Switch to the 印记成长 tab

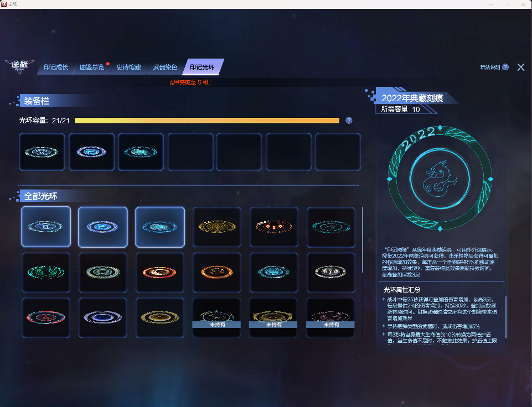click(56, 67)
